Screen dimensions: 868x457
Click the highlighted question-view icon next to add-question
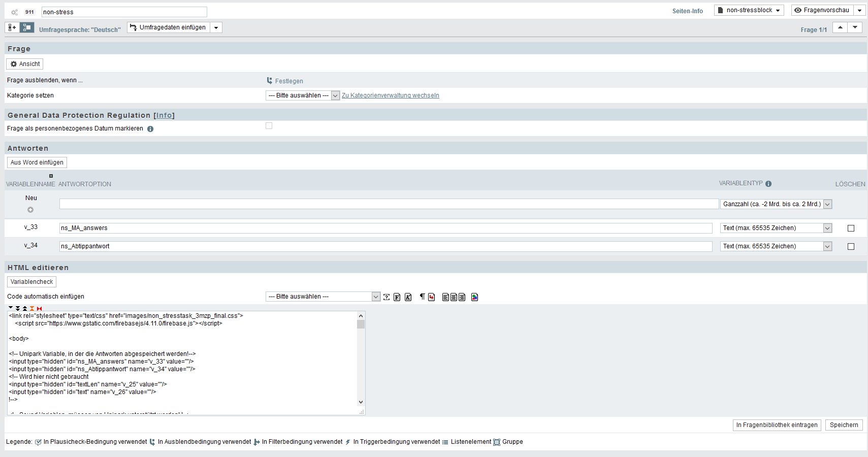27,27
